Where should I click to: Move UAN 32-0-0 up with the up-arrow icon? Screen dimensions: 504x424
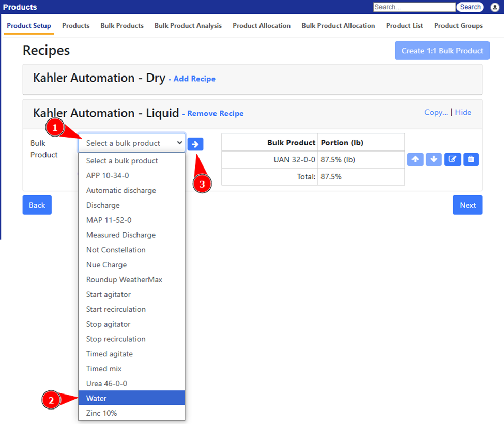click(415, 159)
